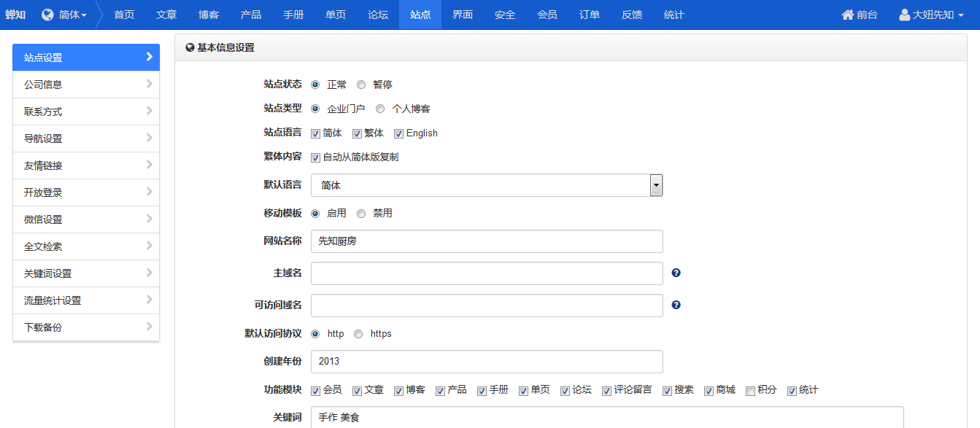The image size is (980, 428).
Task: Click chevron arrow on 联系方式 row
Action: pyautogui.click(x=149, y=111)
